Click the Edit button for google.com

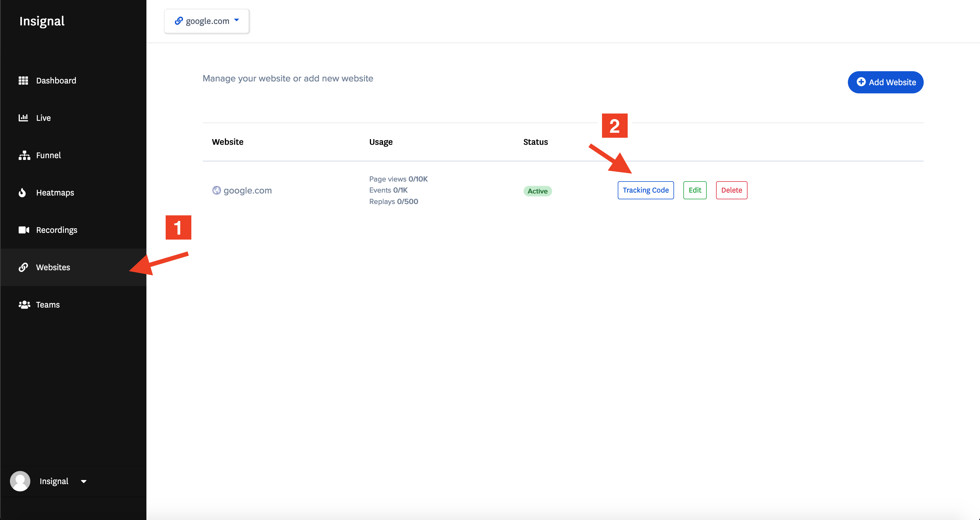(695, 190)
